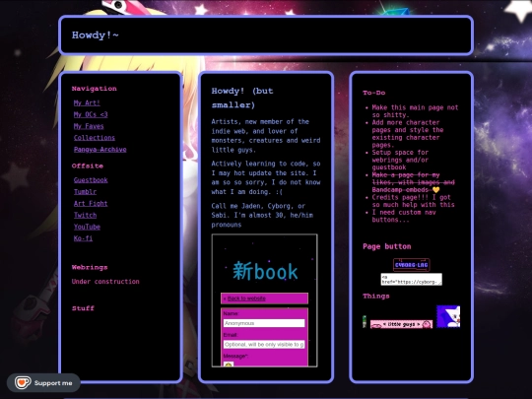This screenshot has height=399, width=532.
Task: Focus the guestbook Name input field
Action: click(x=264, y=323)
